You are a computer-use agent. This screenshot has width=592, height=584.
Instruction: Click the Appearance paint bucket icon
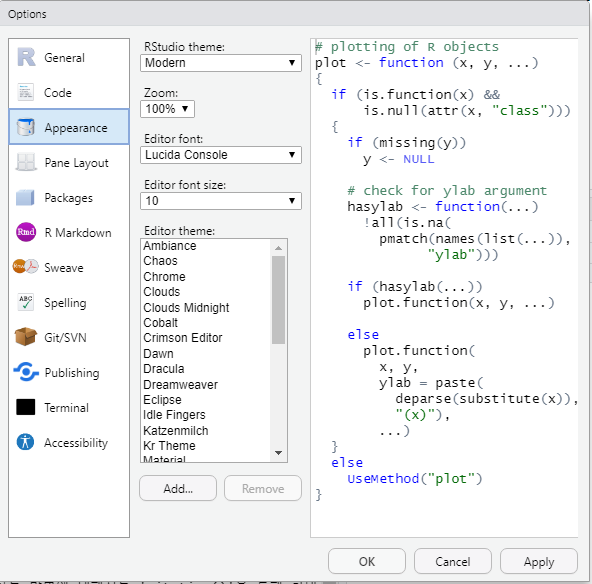pyautogui.click(x=26, y=127)
